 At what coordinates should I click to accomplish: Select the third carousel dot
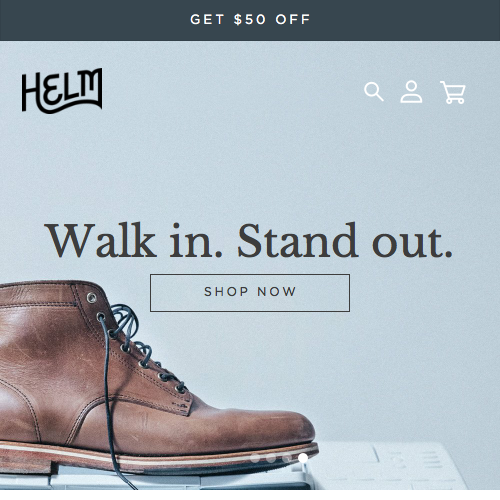click(x=287, y=458)
